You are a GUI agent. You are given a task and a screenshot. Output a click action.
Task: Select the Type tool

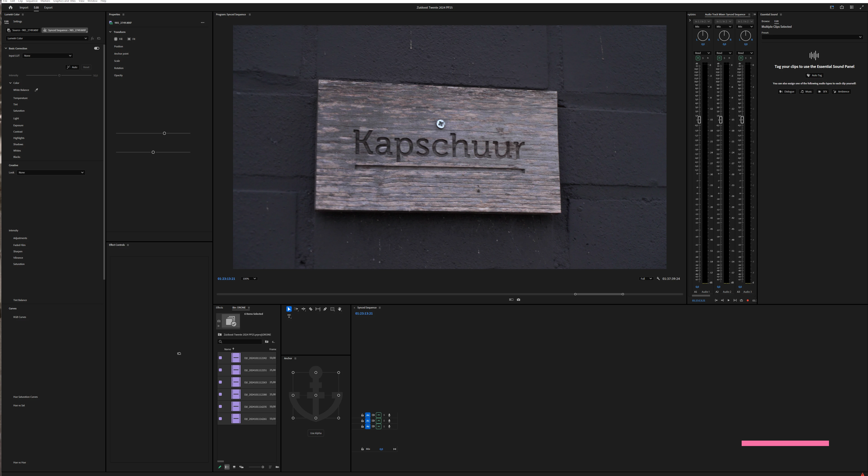pos(289,316)
